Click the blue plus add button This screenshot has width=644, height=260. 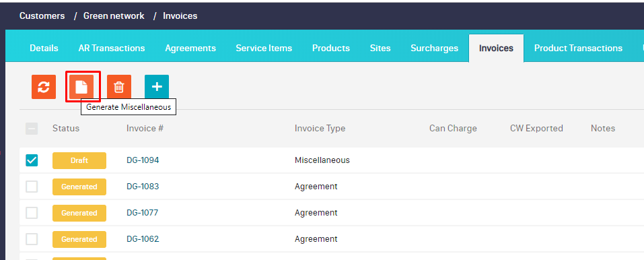(157, 87)
